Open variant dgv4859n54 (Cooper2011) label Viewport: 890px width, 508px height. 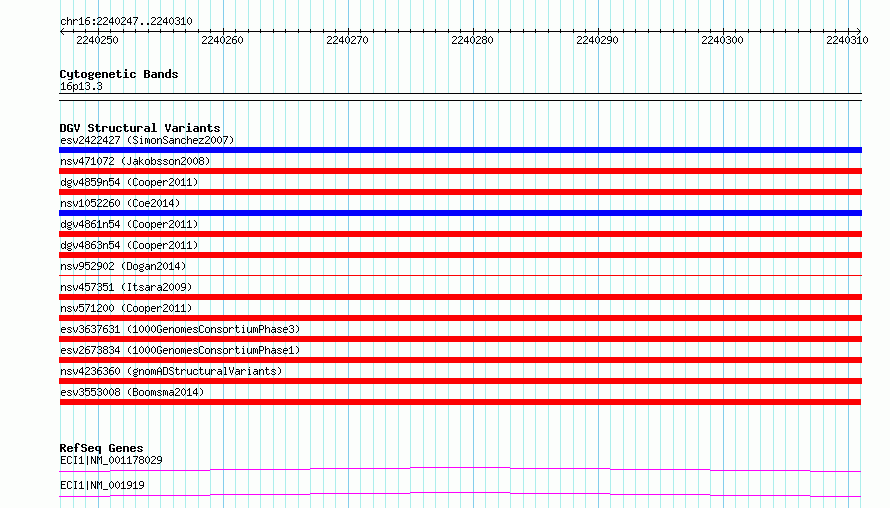coord(129,182)
